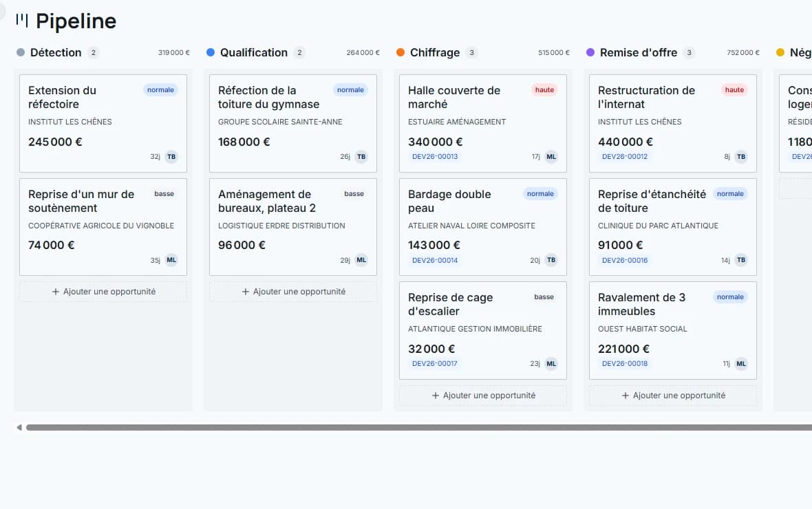Add an opportunity in the Chiffrage column

pos(482,396)
